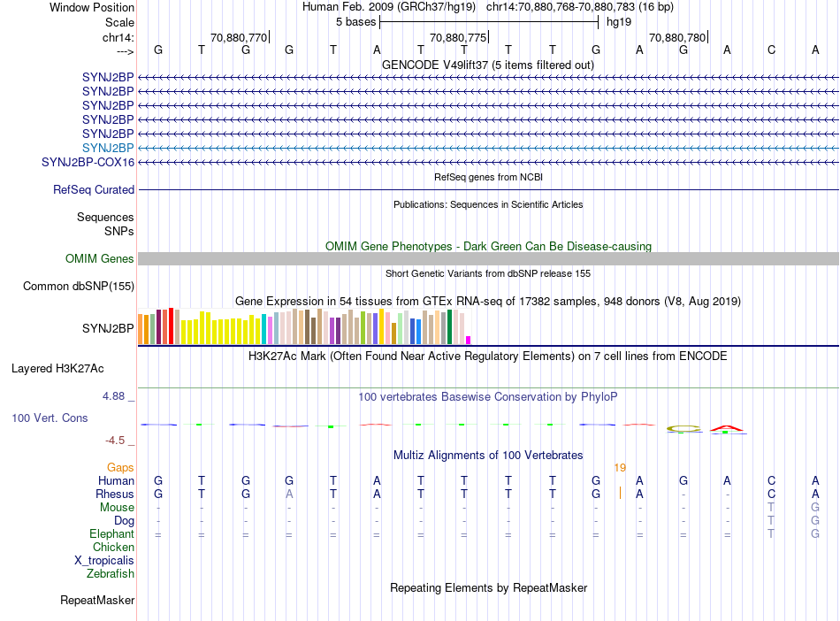Click the gray OMIM Genes item bar
Image resolution: width=840 pixels, height=621 pixels.
pyautogui.click(x=488, y=259)
